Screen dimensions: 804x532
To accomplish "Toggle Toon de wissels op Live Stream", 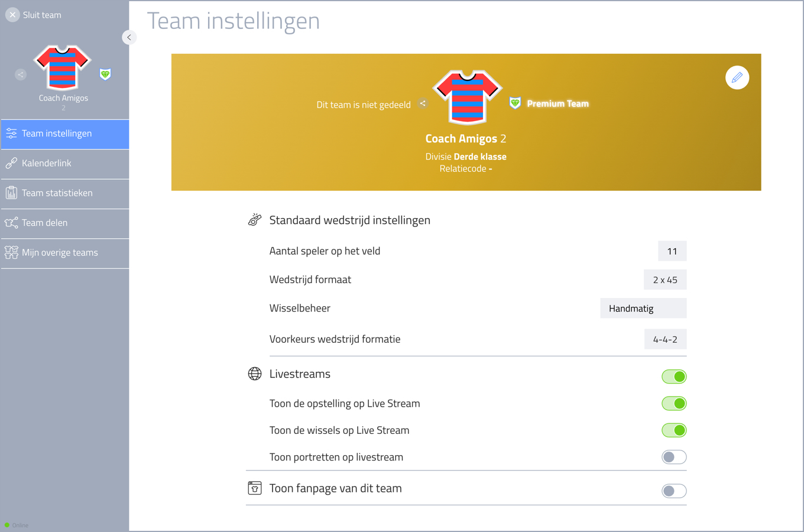I will (674, 430).
